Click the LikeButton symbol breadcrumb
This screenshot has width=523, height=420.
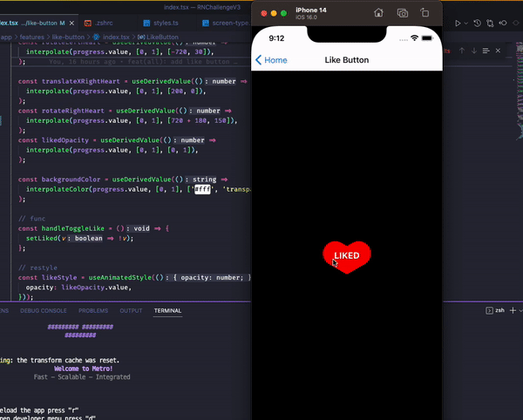(158, 37)
